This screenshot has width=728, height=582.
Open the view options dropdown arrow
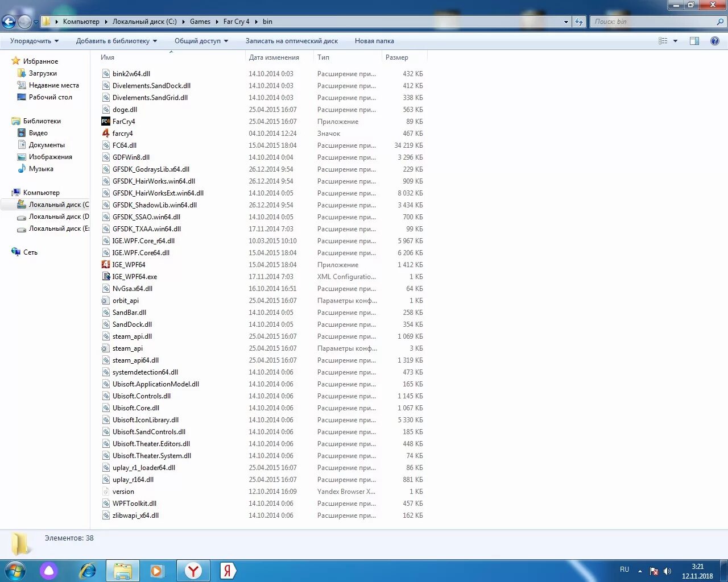(x=675, y=41)
